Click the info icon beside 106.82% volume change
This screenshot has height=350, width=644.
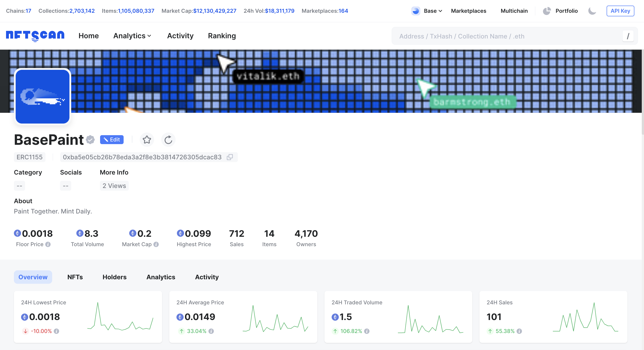pyautogui.click(x=367, y=331)
